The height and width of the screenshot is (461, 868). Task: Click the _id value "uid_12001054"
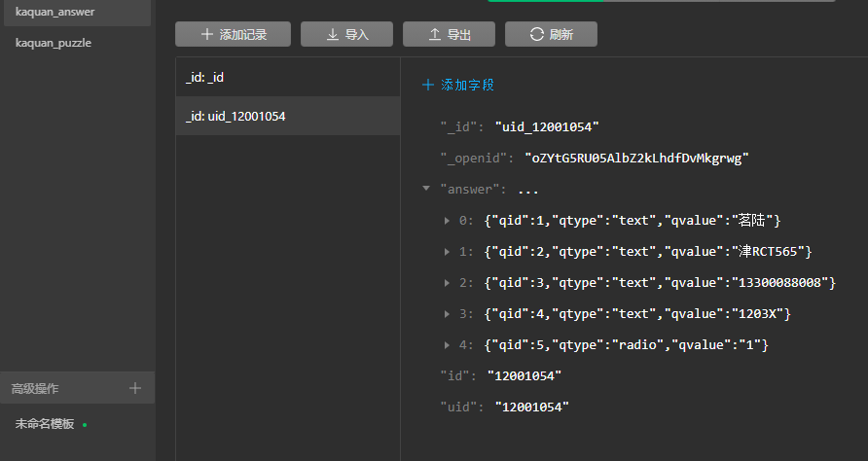(547, 126)
